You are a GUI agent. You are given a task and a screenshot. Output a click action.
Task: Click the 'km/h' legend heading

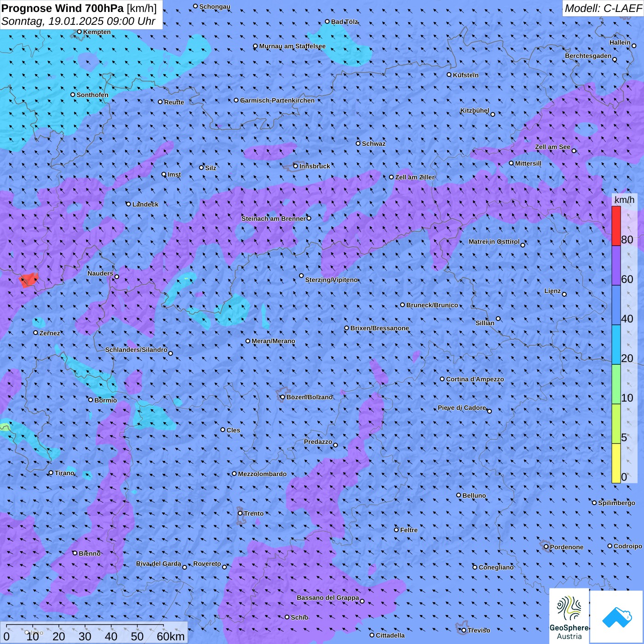(624, 200)
